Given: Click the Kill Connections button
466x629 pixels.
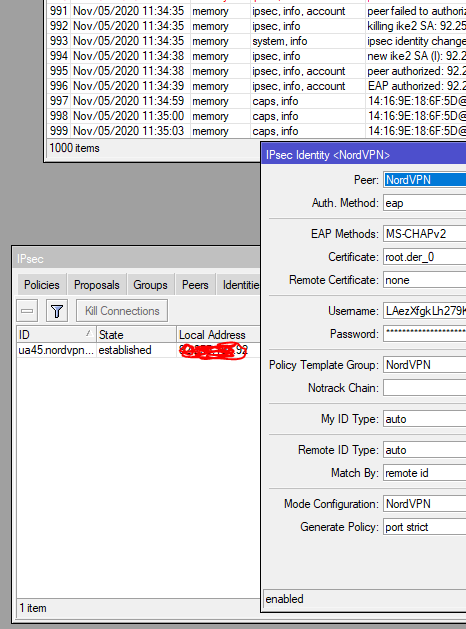Looking at the screenshot, I should click(122, 311).
